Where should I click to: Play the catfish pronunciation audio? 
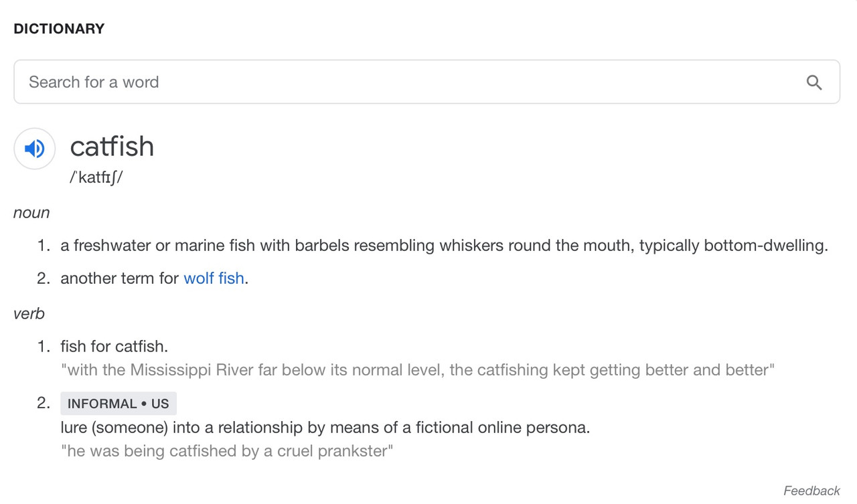(34, 148)
